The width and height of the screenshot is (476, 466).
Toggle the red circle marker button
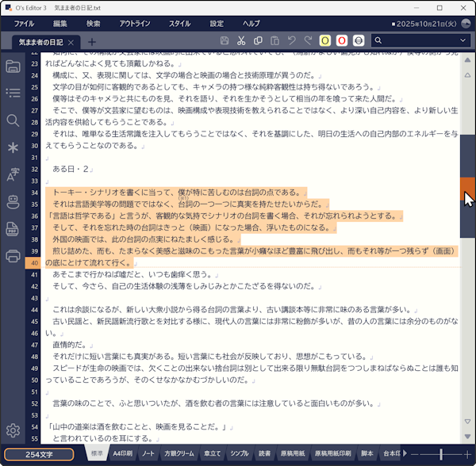[342, 41]
